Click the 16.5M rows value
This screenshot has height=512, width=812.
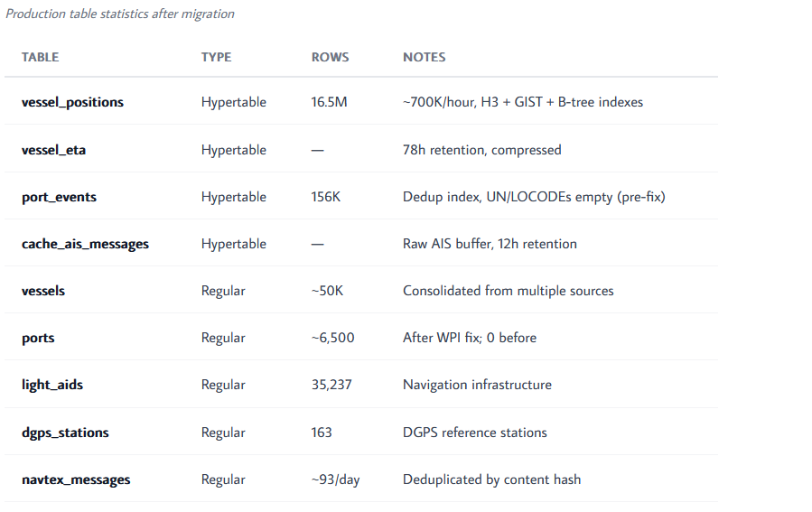click(x=329, y=102)
